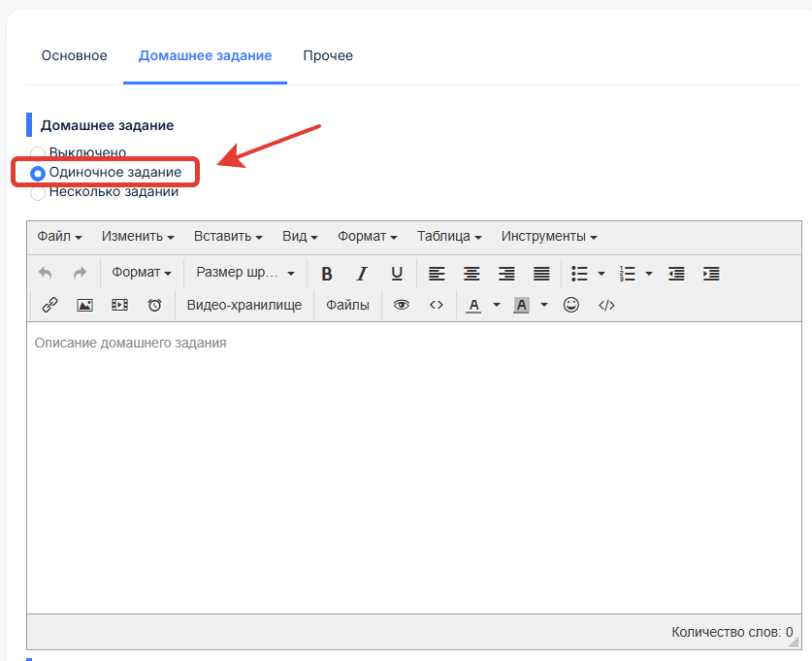This screenshot has height=661, width=812.
Task: Align text to the left
Action: tap(437, 273)
